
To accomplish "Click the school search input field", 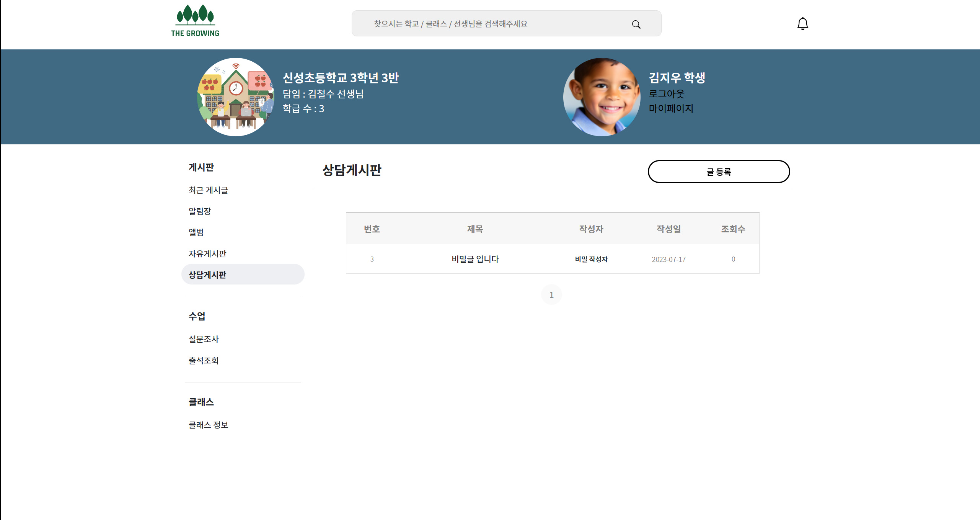I will (478, 23).
